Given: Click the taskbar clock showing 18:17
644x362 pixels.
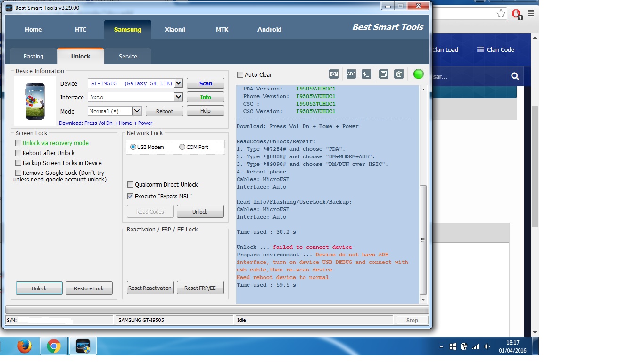Looking at the screenshot, I should (512, 346).
